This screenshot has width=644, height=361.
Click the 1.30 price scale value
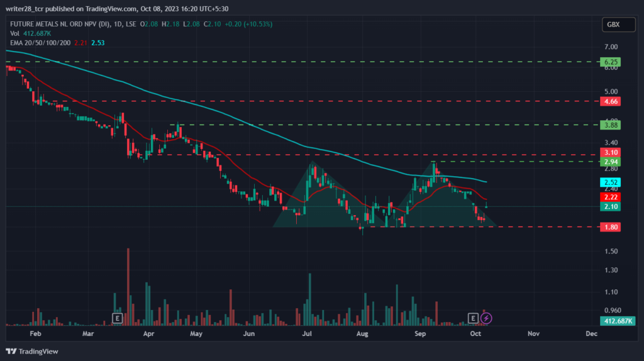tap(611, 270)
